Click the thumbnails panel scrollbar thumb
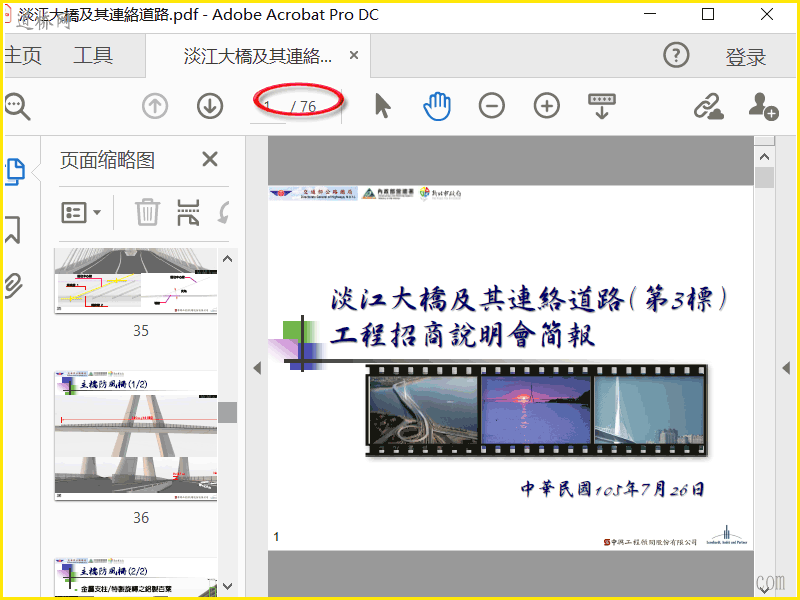The height and width of the screenshot is (600, 800). 228,412
